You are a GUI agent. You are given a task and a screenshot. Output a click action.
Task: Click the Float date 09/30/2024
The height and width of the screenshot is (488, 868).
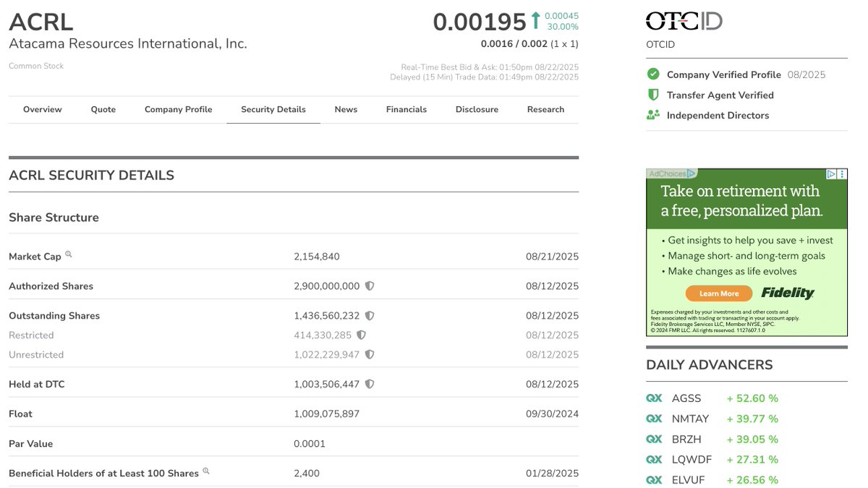(553, 414)
